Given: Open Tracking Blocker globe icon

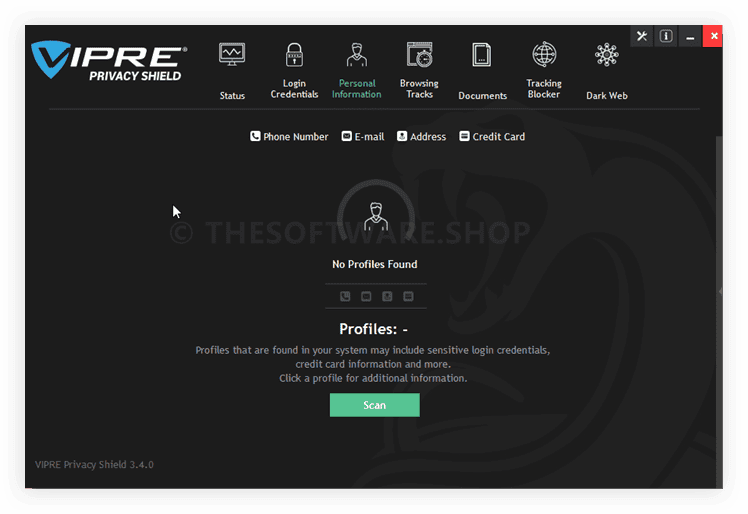Looking at the screenshot, I should [x=544, y=55].
